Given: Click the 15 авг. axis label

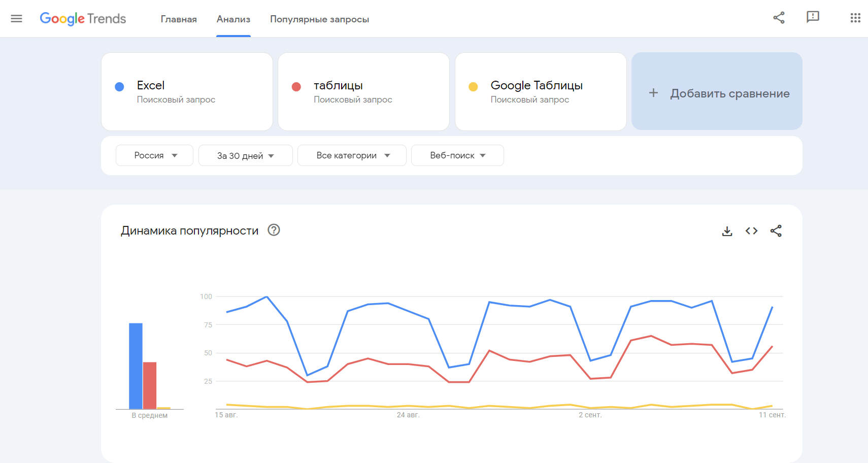Looking at the screenshot, I should click(x=226, y=415).
